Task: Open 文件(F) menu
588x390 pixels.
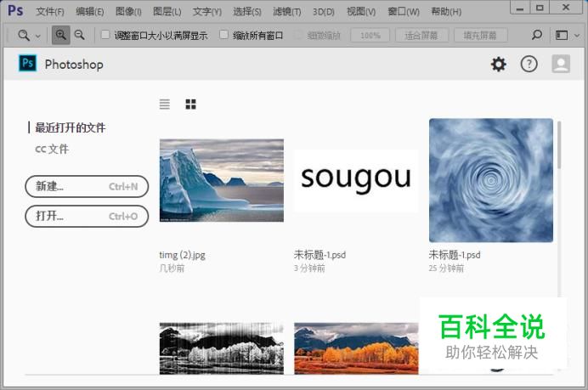Action: (x=50, y=12)
